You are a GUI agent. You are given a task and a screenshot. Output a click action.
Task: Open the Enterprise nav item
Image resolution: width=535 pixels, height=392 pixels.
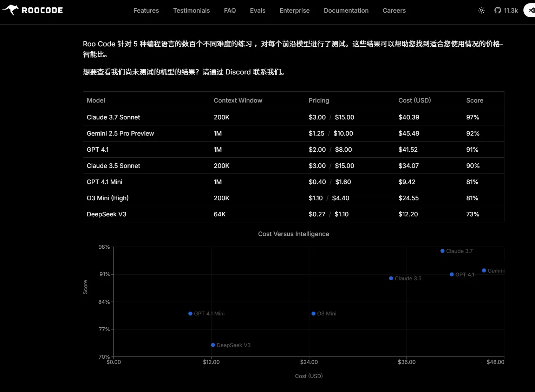295,11
